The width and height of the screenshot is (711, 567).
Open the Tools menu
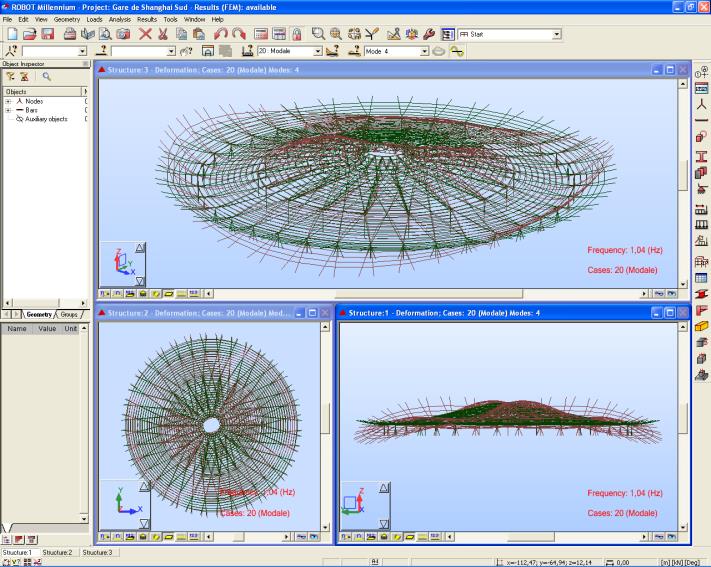click(170, 20)
